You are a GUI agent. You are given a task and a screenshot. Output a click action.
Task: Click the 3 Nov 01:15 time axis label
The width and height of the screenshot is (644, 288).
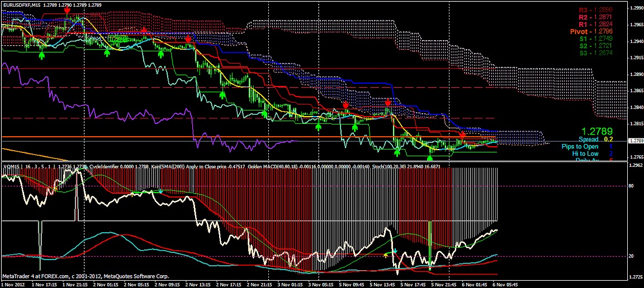(290, 284)
